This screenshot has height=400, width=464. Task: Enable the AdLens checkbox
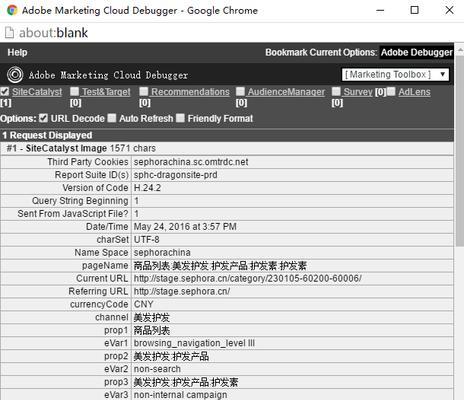[x=391, y=91]
